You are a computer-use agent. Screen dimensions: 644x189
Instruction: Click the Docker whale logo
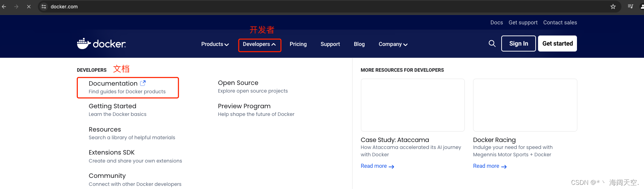coord(101,44)
